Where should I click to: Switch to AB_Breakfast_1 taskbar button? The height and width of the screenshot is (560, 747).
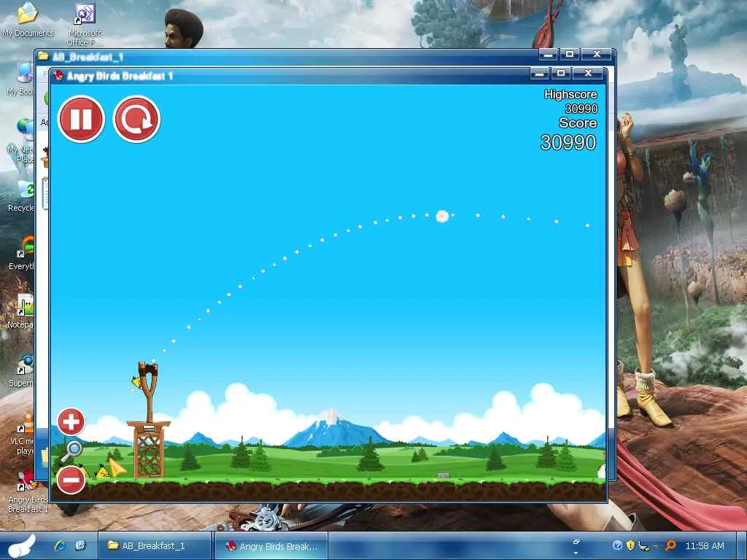click(x=155, y=545)
